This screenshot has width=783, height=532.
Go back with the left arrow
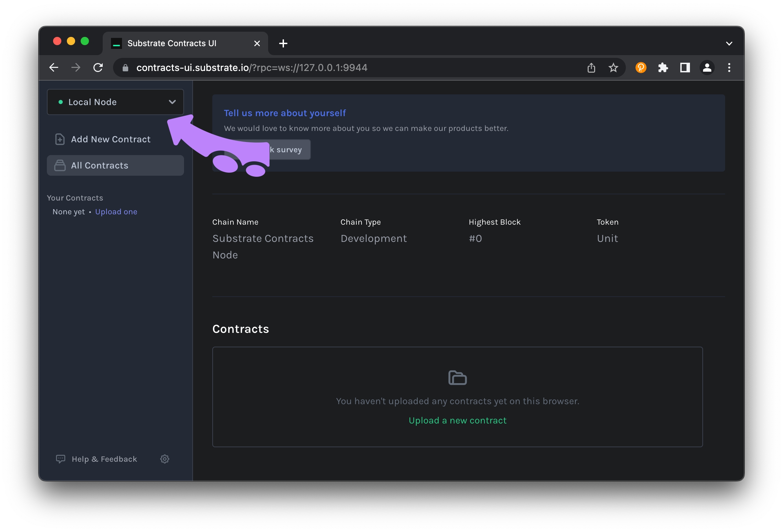coord(54,68)
